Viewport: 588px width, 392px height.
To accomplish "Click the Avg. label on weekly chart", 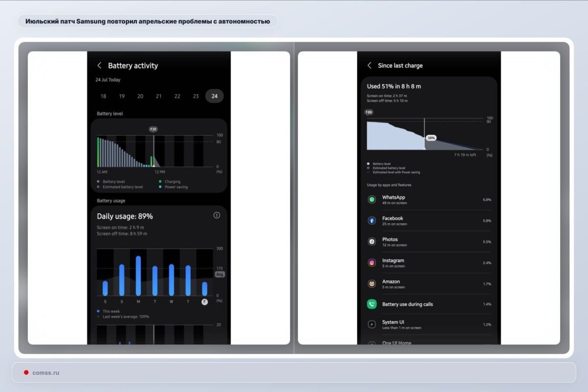I will (220, 274).
